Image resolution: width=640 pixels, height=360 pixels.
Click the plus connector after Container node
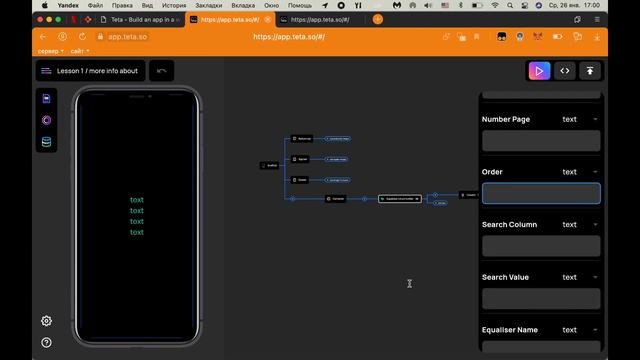364,199
